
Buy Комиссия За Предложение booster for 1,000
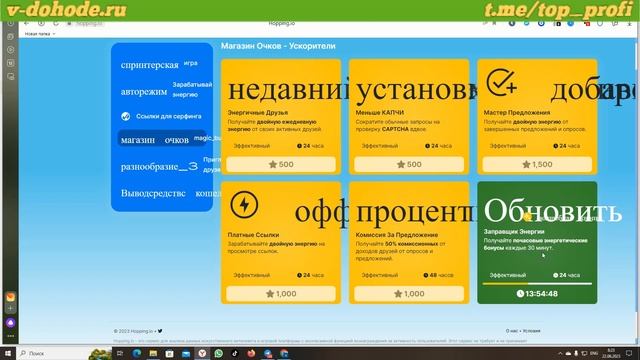(x=409, y=293)
